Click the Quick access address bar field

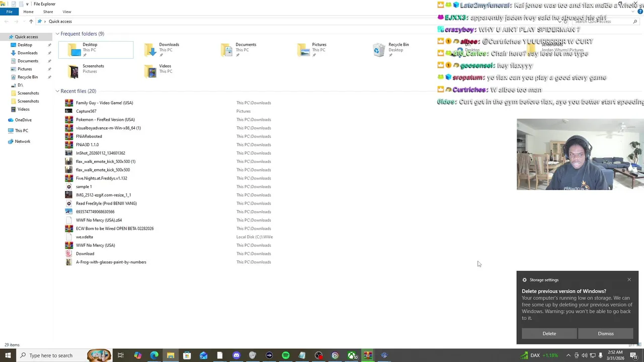302,21
